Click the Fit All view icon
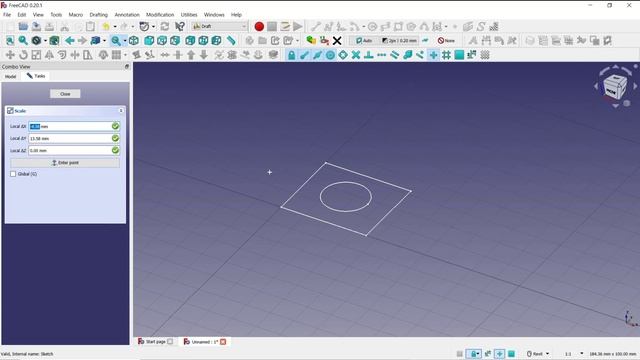 click(x=10, y=40)
